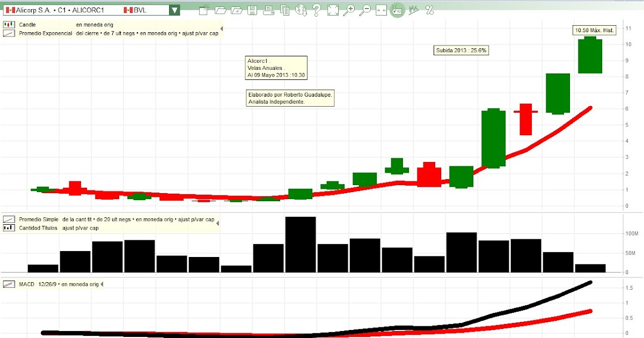The image size is (644, 338).
Task: Switch to percent scale icon
Action: 429,10
